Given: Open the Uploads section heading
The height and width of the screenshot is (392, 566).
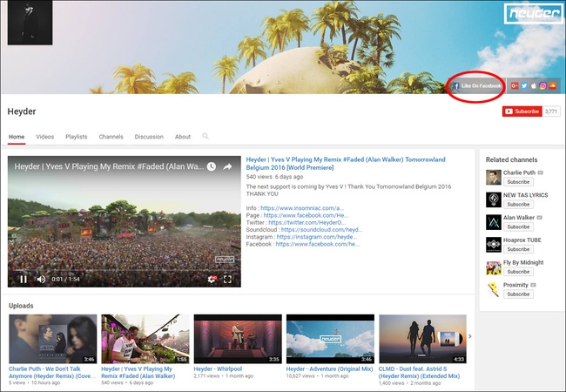Looking at the screenshot, I should click(21, 306).
